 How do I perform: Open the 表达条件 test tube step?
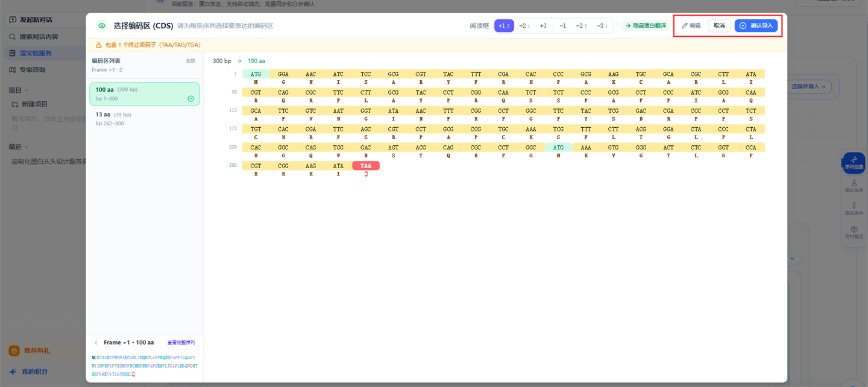point(854,209)
